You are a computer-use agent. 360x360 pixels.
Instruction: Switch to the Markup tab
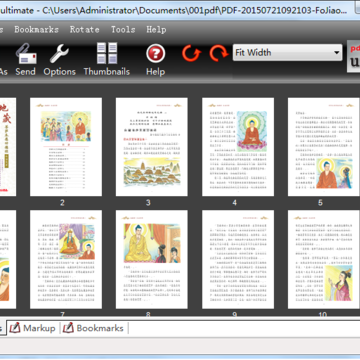point(32,328)
